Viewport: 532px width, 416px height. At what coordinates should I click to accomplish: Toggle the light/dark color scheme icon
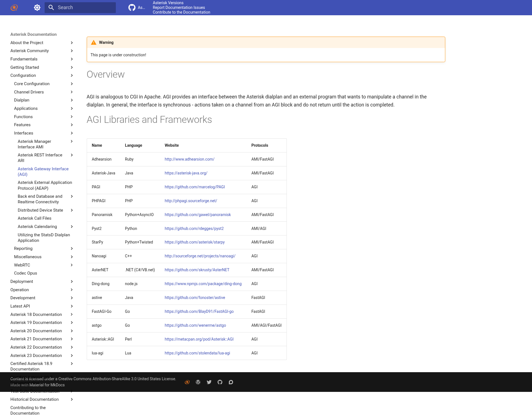[x=37, y=7]
